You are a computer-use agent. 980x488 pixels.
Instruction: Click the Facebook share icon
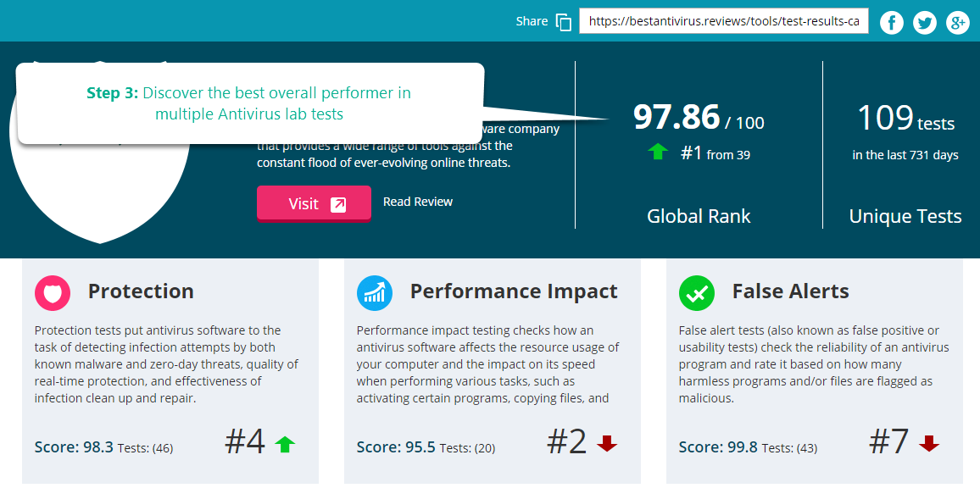coord(892,22)
